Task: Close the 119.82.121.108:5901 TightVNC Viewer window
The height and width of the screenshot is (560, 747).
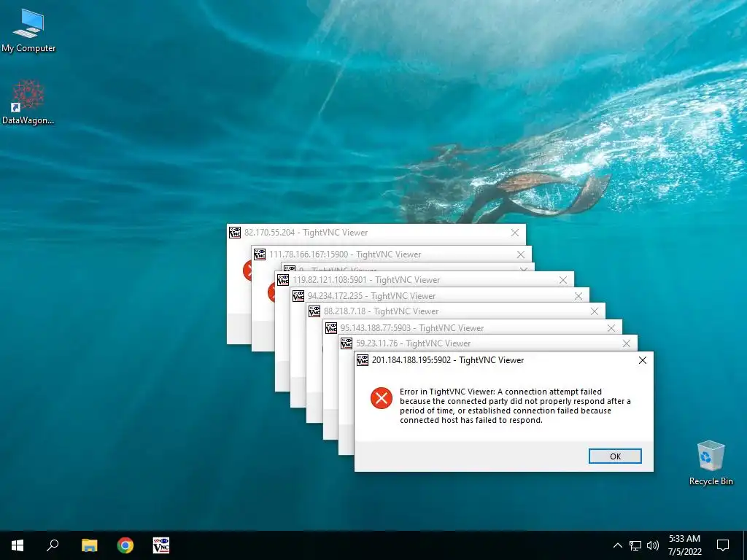Action: coord(563,280)
